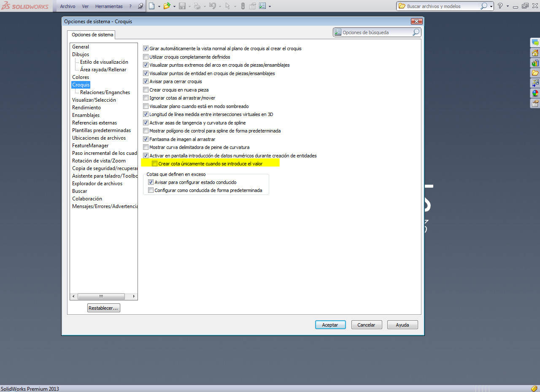Click the Select cursor arrow icon
Screen dimensions: 540x392
(228, 6)
